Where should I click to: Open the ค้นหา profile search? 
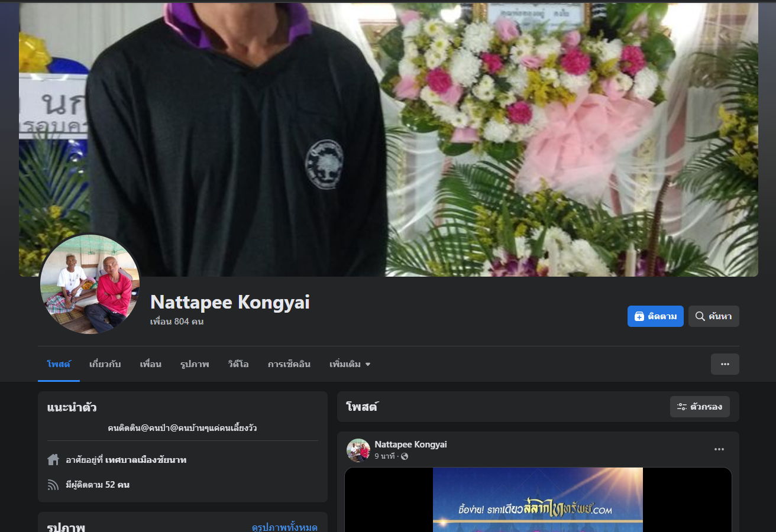pos(713,316)
